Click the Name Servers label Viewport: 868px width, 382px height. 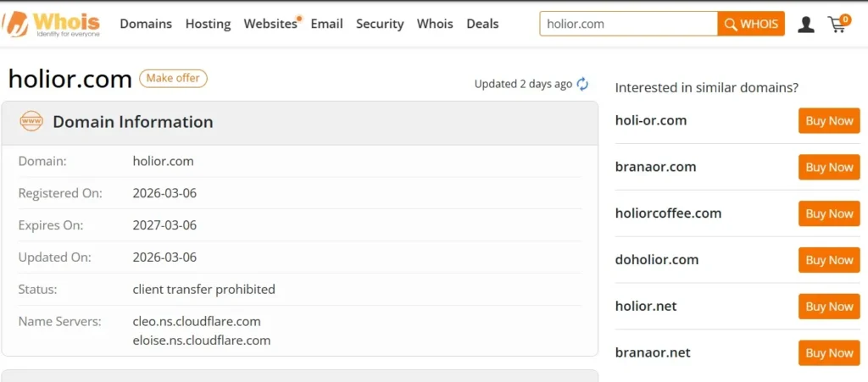[60, 321]
